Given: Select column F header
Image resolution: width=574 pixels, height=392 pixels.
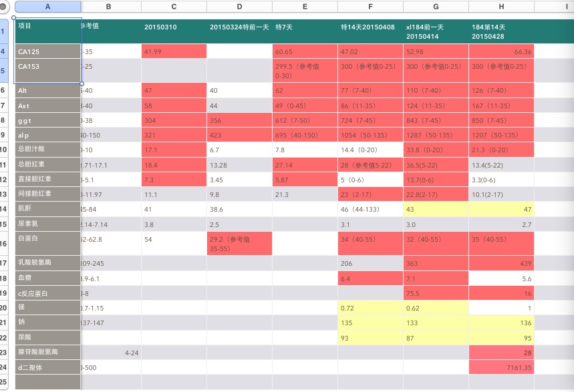Looking at the screenshot, I should [x=370, y=7].
